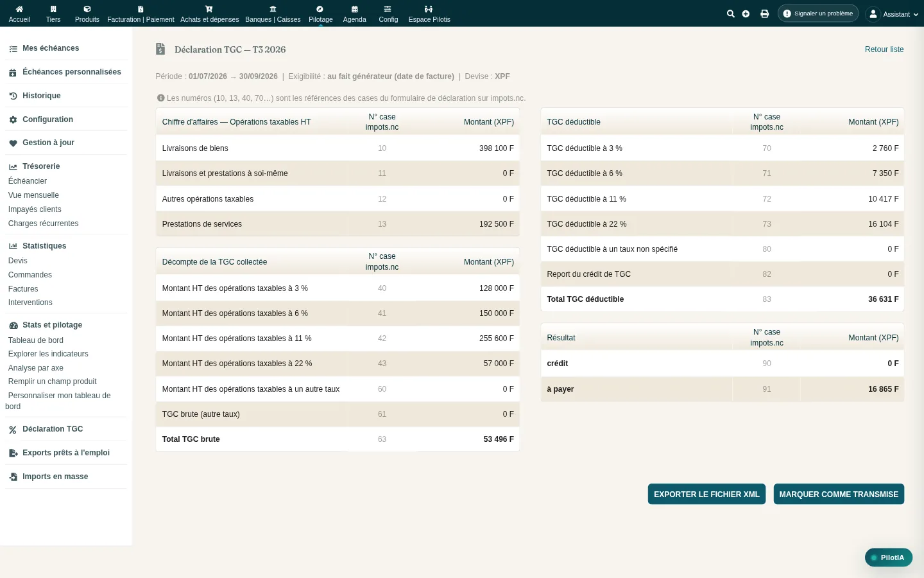Viewport: 924px width, 578px height.
Task: Click the search magnifier icon
Action: 730,13
